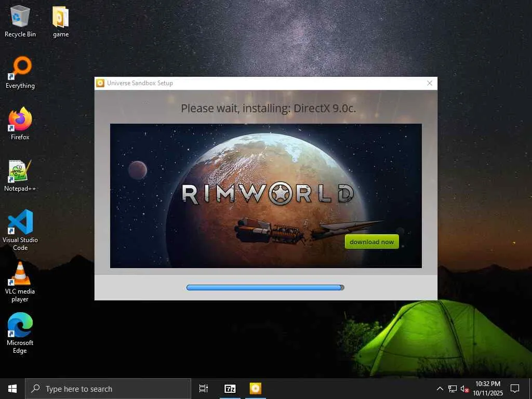The image size is (532, 399).
Task: Click the green download now button
Action: [x=372, y=242]
